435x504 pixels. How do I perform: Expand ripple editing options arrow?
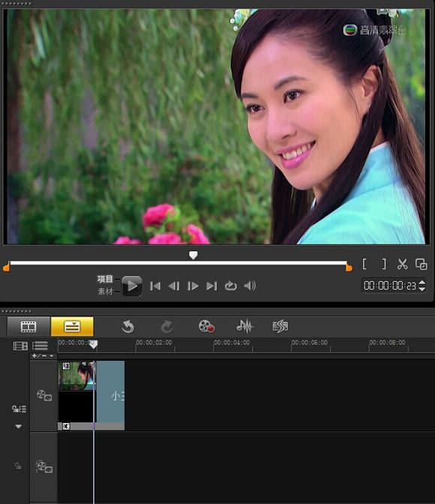[18, 427]
